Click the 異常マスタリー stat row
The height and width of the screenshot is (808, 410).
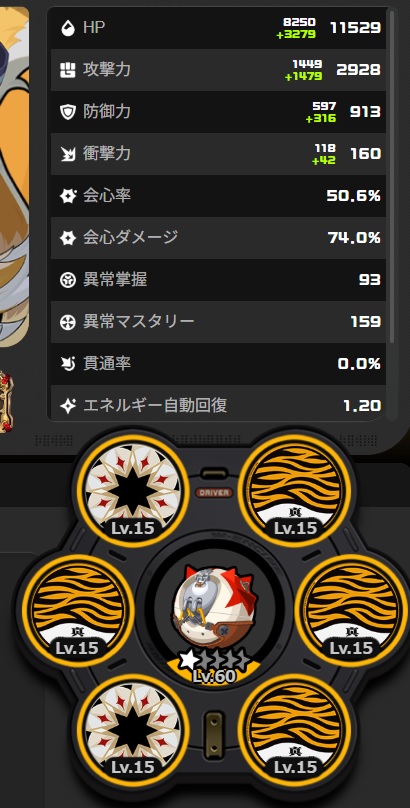coord(218,322)
